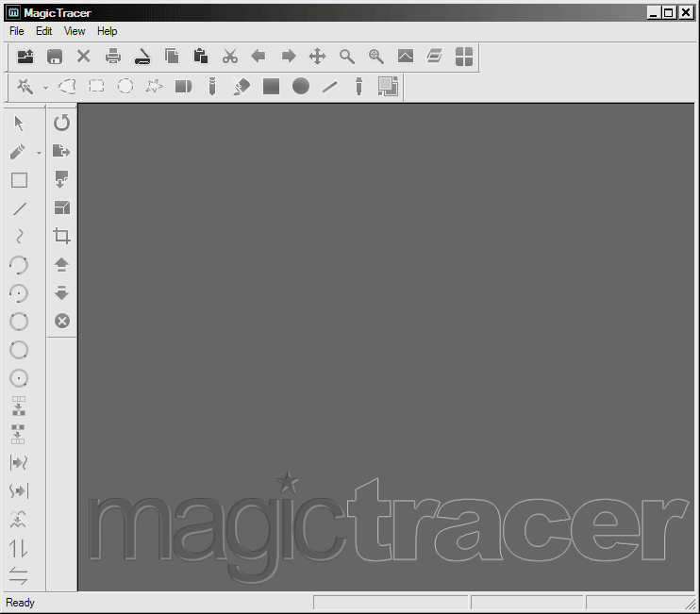
Task: Click the foreground/background color squares
Action: coord(388,86)
